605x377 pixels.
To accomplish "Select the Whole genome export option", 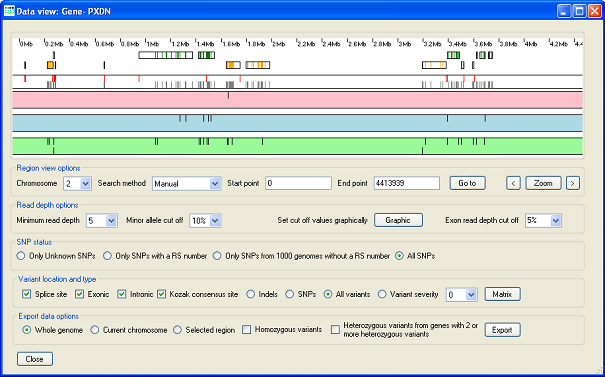I will click(x=27, y=330).
